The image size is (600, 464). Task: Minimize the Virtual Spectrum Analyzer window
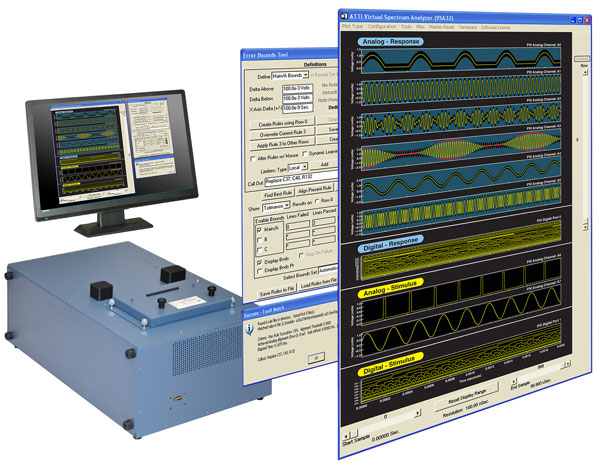point(573,20)
